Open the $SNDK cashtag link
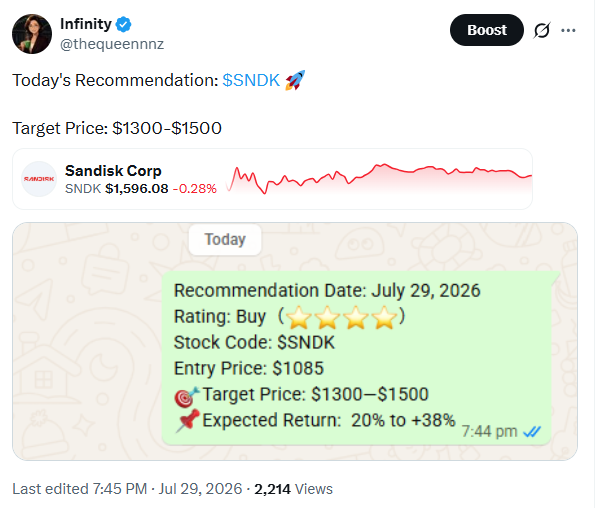The width and height of the screenshot is (597, 508). 251,80
